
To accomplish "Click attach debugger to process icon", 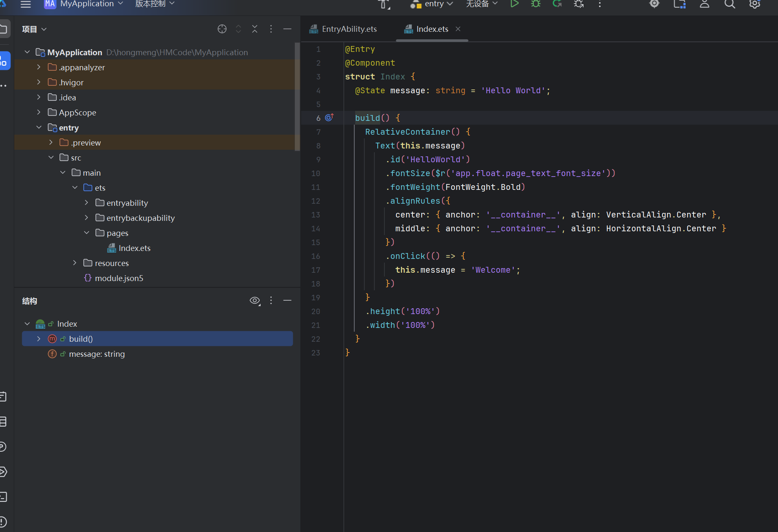I will tap(579, 4).
